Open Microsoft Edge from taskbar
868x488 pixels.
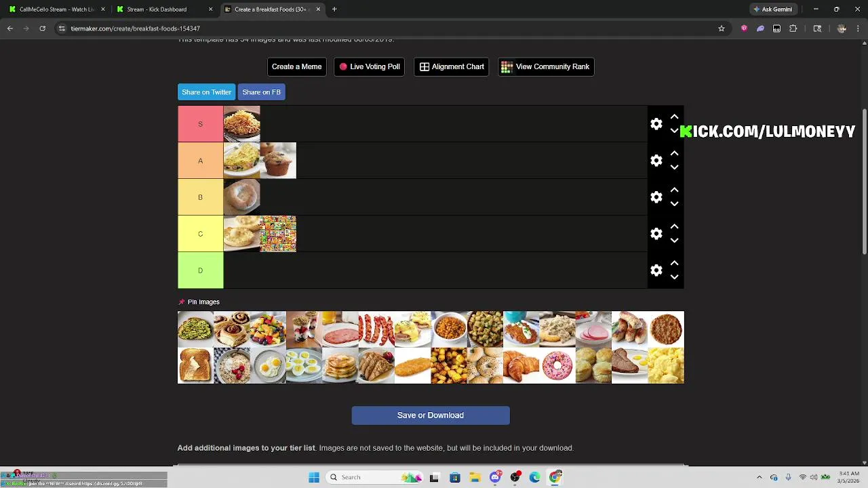point(535,477)
